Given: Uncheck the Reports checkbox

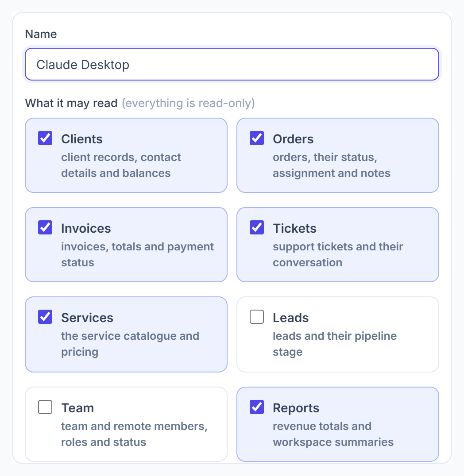Looking at the screenshot, I should [257, 407].
